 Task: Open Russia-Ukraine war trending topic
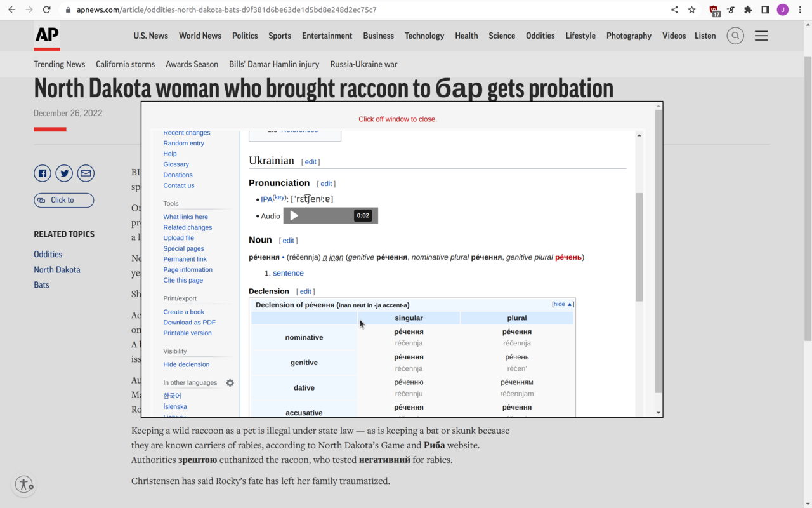[x=363, y=64]
